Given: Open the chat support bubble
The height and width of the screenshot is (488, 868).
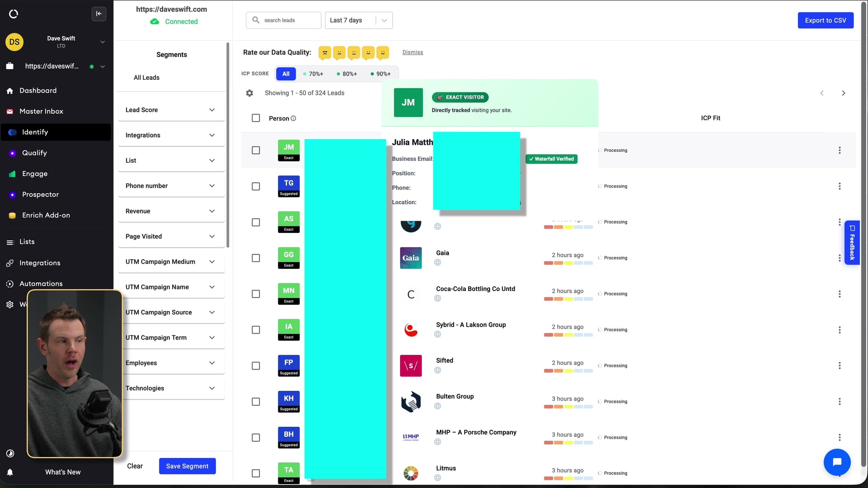Looking at the screenshot, I should (837, 462).
